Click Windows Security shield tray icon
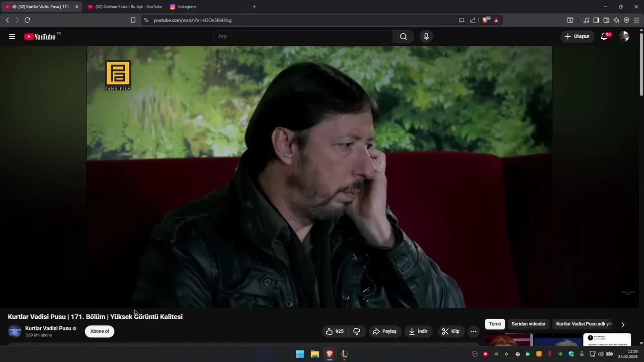Viewport: 644px width, 362px height. (571, 354)
